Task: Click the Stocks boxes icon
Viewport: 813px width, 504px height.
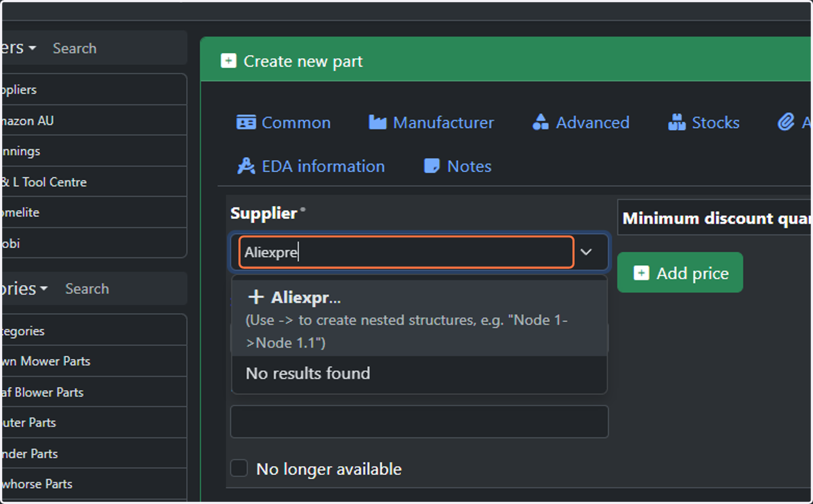Action: [x=677, y=123]
